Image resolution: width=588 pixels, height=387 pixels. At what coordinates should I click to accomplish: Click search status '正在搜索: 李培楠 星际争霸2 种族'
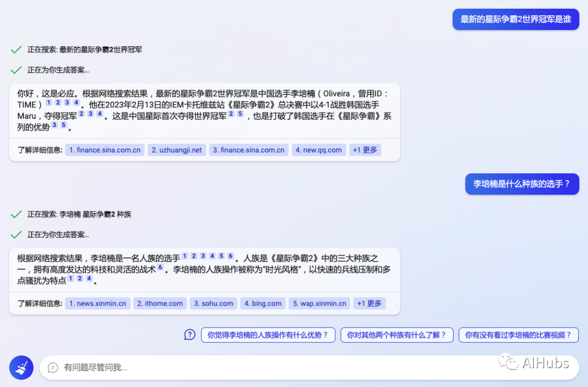click(79, 214)
